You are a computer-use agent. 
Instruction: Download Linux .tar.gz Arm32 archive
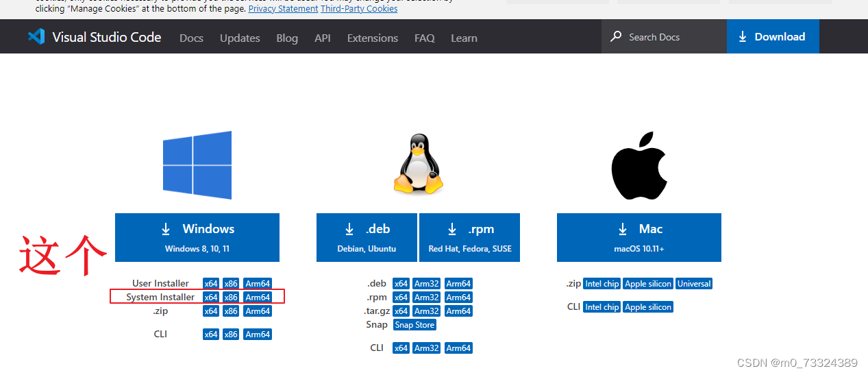point(426,311)
